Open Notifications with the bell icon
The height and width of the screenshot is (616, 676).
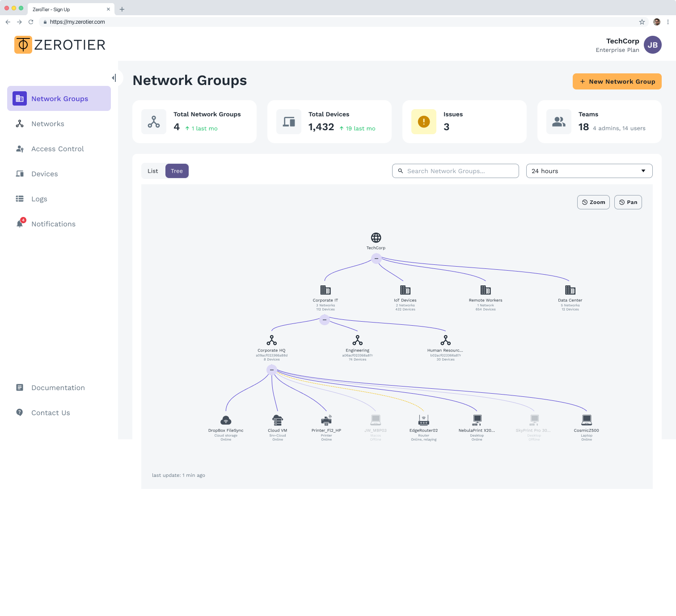[20, 224]
